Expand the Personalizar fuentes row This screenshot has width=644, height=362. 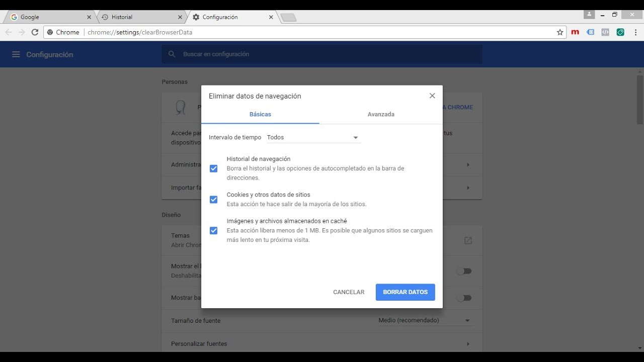[467, 344]
